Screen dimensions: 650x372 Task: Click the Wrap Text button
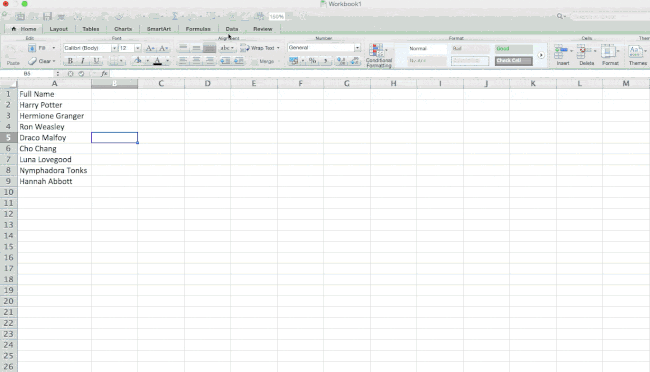[260, 48]
